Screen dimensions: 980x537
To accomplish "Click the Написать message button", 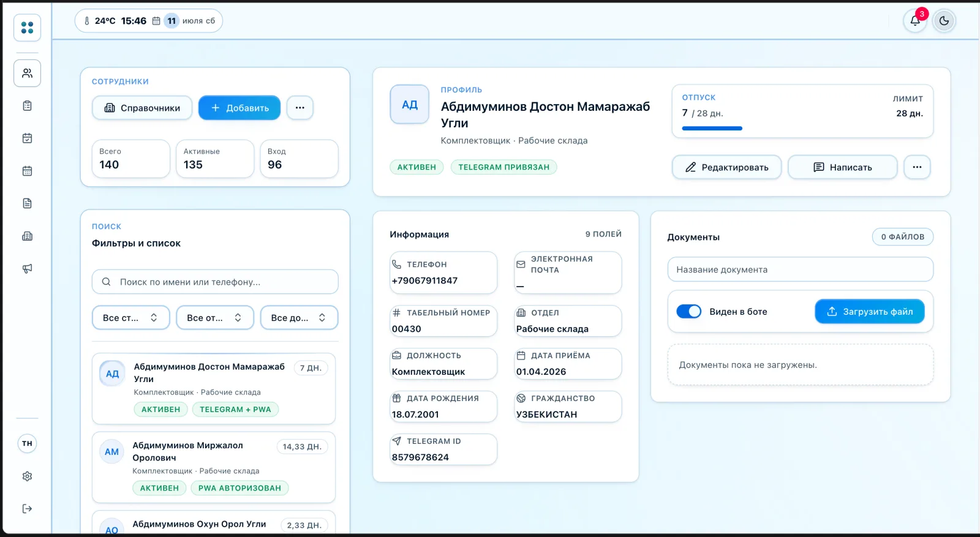I will pyautogui.click(x=842, y=167).
